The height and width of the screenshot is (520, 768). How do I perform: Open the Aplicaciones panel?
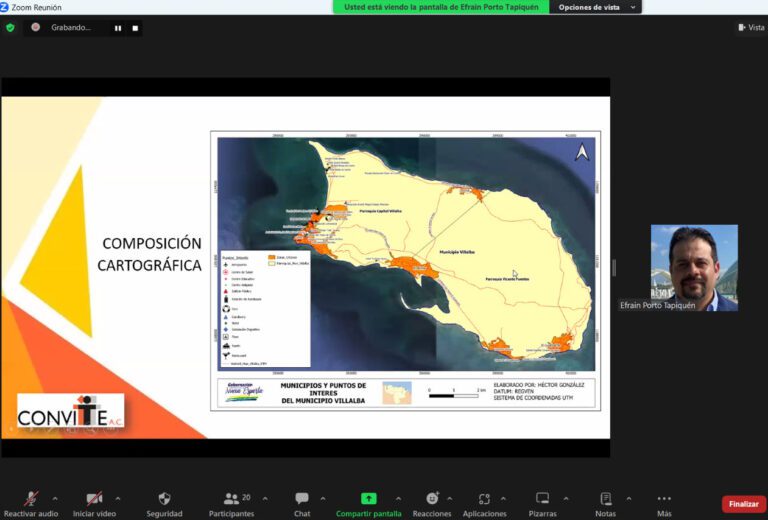(484, 499)
